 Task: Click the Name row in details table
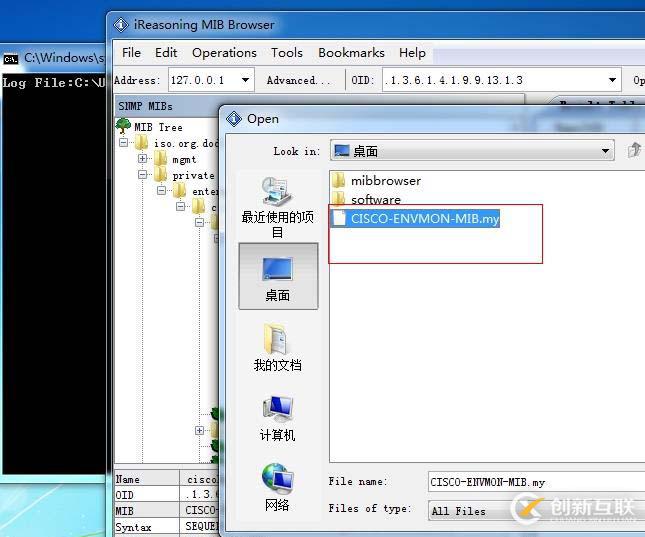pyautogui.click(x=166, y=479)
